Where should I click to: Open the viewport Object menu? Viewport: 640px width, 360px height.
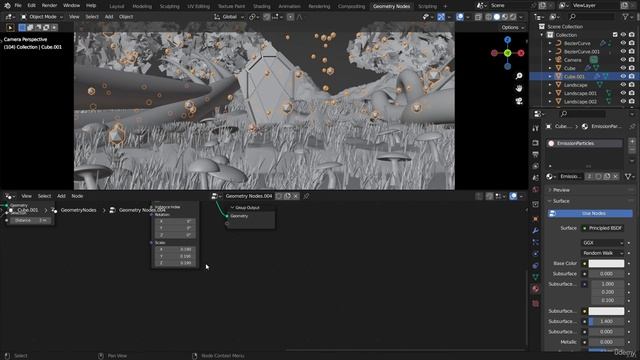pos(126,17)
